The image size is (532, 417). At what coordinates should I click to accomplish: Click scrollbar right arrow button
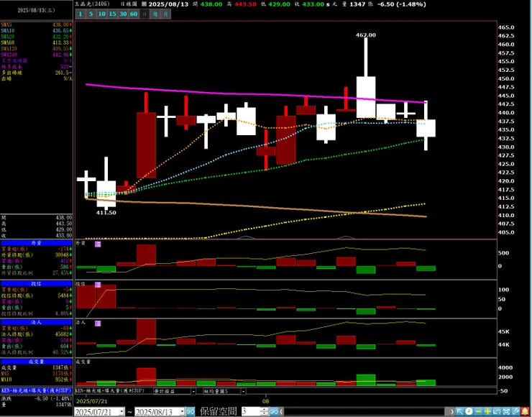(452, 412)
